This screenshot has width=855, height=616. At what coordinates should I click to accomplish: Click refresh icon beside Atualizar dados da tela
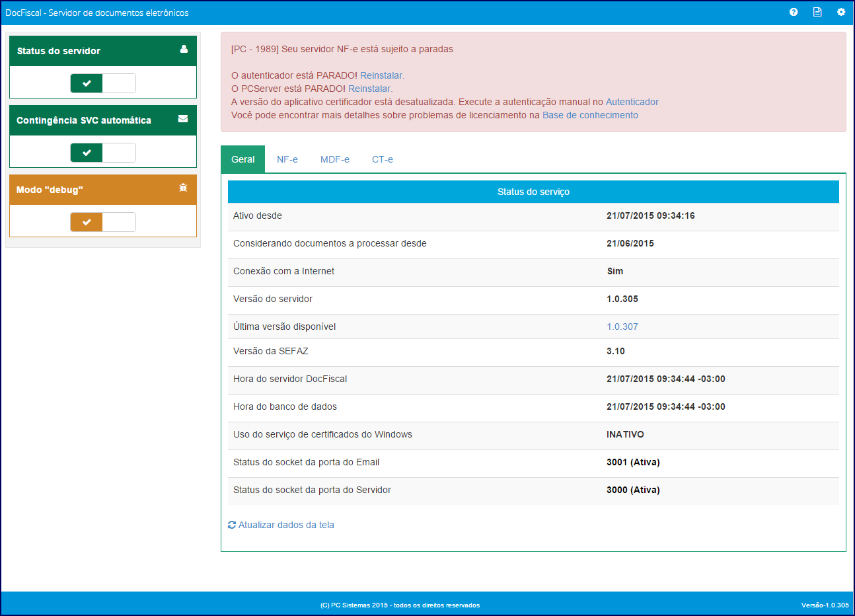coord(232,525)
